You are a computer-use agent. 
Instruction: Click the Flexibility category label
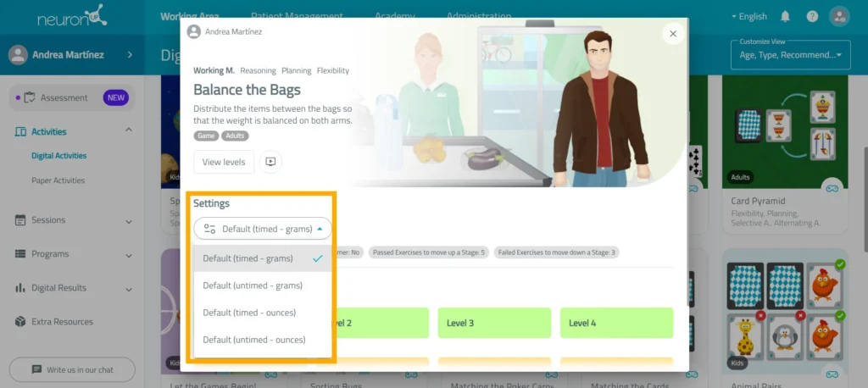(333, 71)
